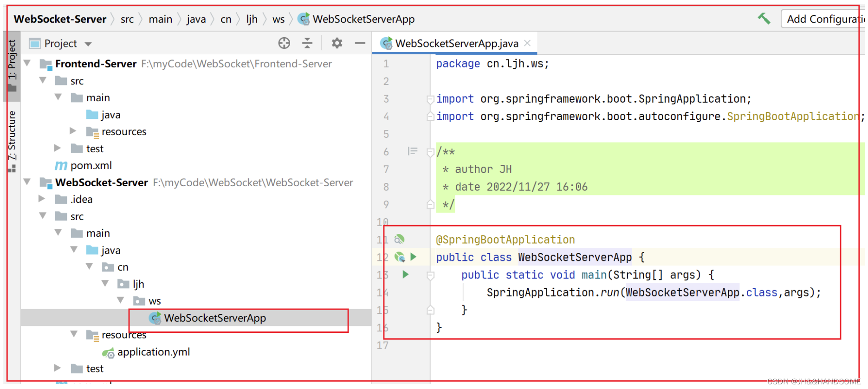Click the WebSocketServerApp class name declaration

click(x=575, y=258)
